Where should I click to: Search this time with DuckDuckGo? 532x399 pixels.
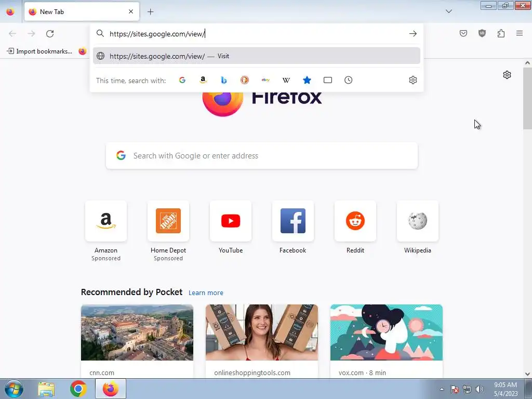[x=245, y=80]
